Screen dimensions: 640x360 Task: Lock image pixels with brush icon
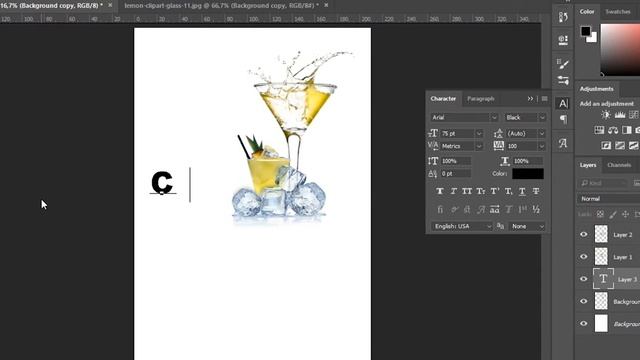613,214
